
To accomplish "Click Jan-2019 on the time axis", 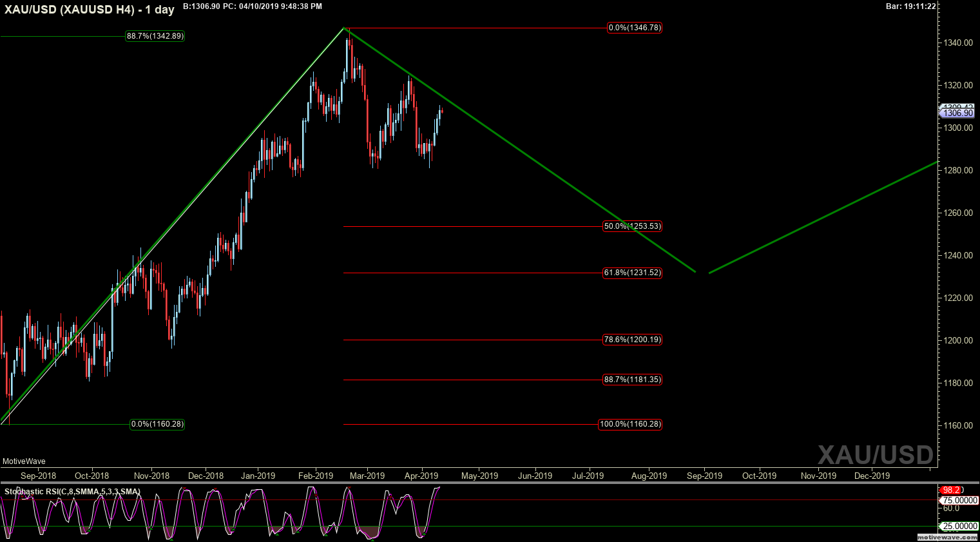I will 258,476.
